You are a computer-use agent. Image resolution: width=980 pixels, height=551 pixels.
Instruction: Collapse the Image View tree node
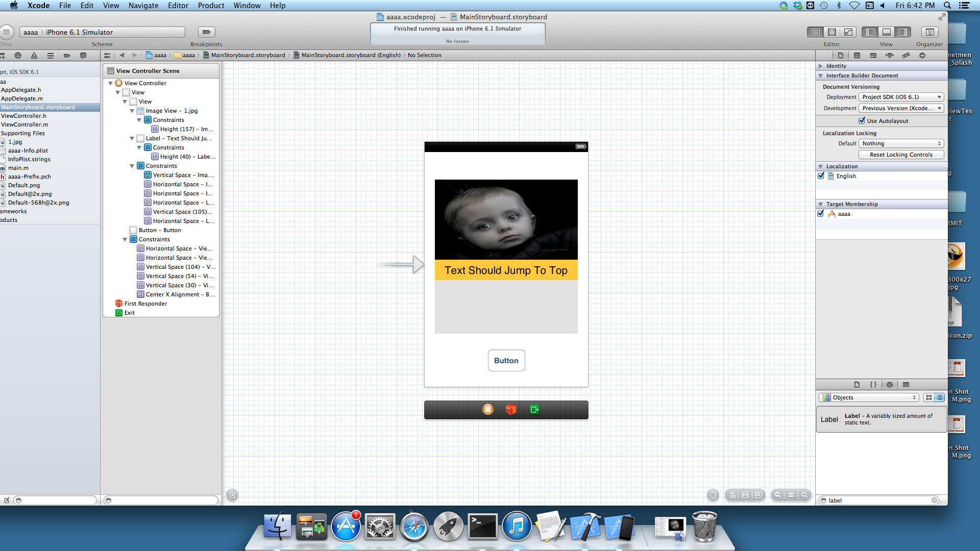(x=132, y=111)
